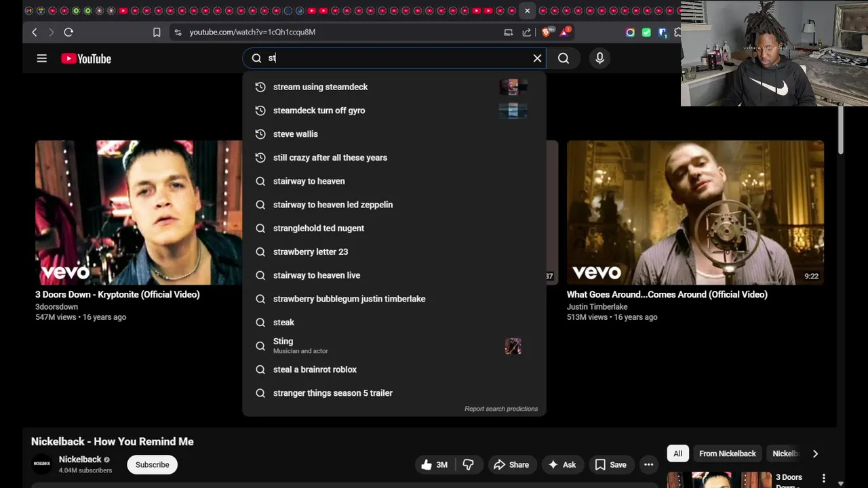Select the All filter chip
The height and width of the screenshot is (488, 868).
coord(677,453)
